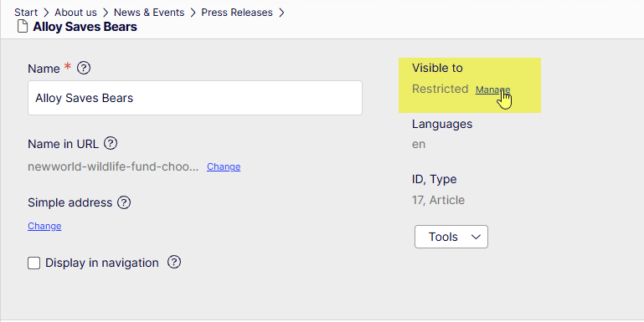Expand chevron after News & Events breadcrumb
644x322 pixels.
pyautogui.click(x=193, y=13)
